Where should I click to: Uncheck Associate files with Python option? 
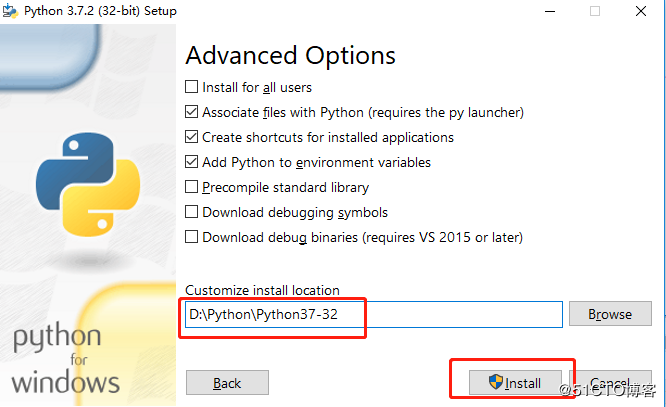click(x=192, y=112)
